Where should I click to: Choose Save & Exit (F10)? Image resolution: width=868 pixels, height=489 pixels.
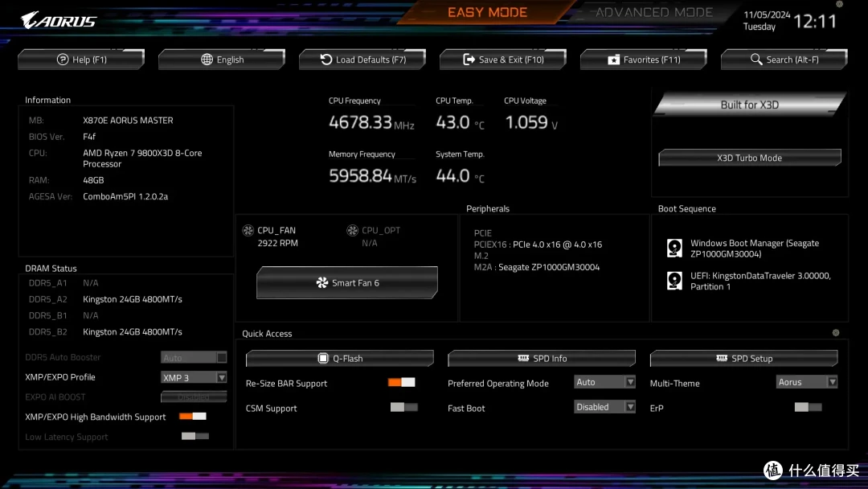pyautogui.click(x=503, y=60)
